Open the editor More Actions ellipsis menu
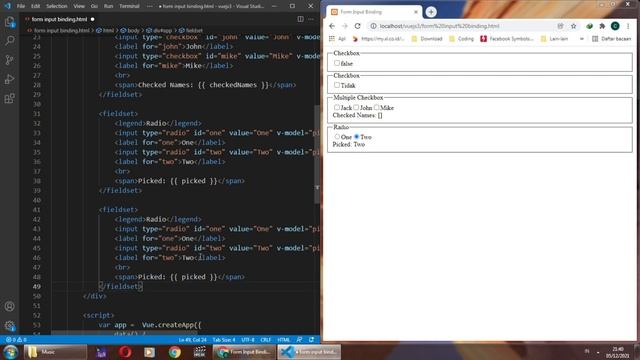This screenshot has height=360, width=640. 311,19
